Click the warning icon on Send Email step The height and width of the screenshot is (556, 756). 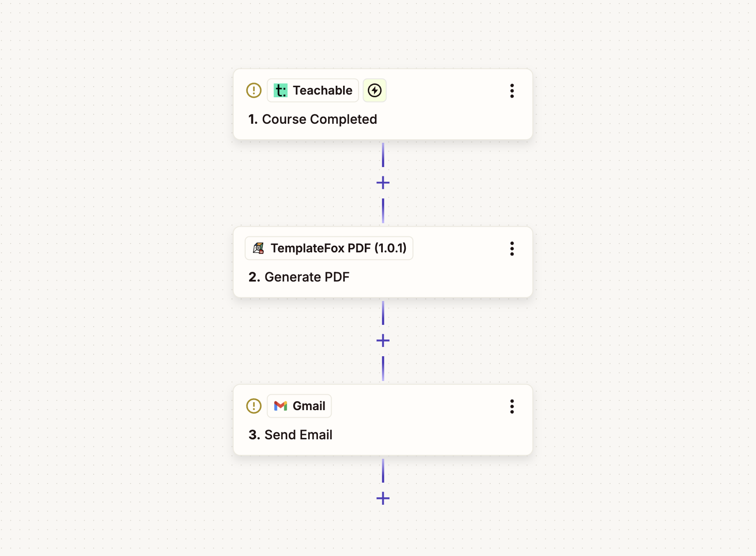click(x=254, y=406)
